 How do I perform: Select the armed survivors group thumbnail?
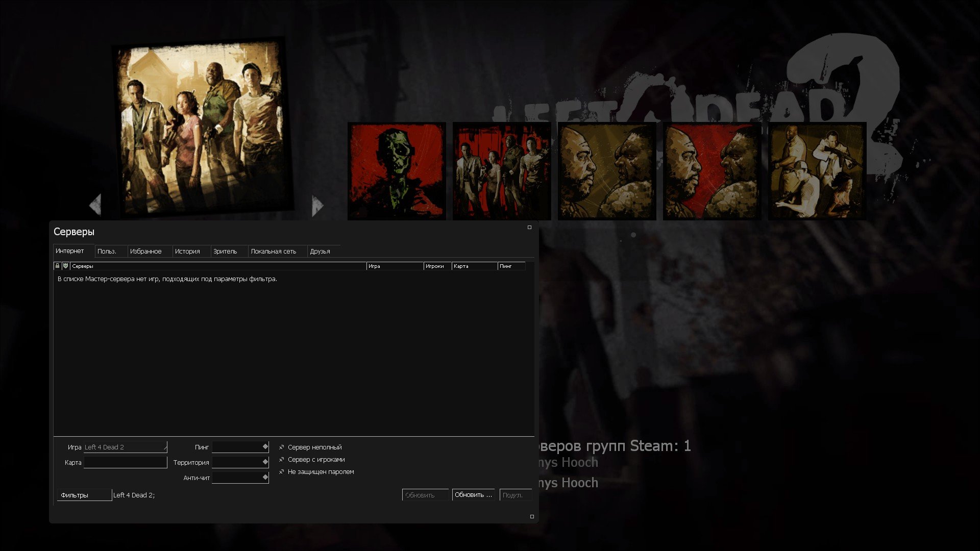click(x=817, y=171)
